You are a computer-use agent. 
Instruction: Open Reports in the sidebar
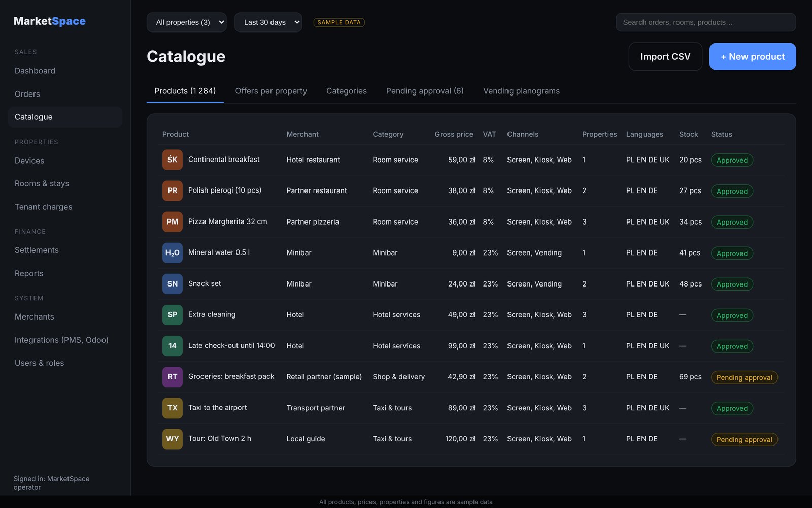[x=65, y=273]
